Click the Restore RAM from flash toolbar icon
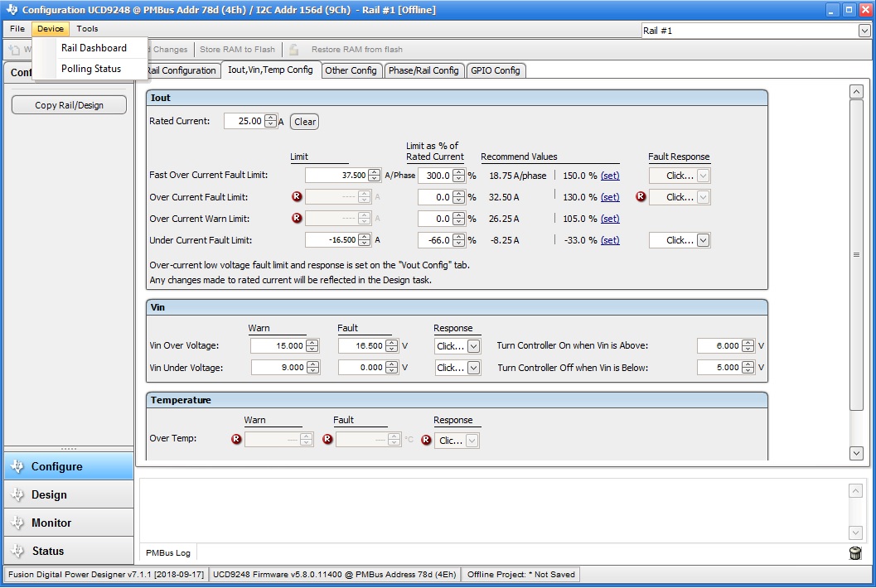The image size is (876, 588). [294, 49]
